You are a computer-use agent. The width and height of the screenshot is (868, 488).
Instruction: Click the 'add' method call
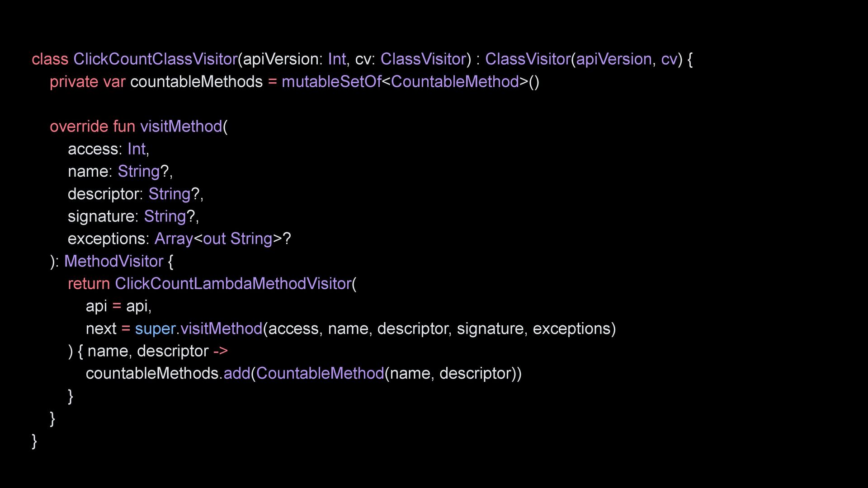pos(236,374)
